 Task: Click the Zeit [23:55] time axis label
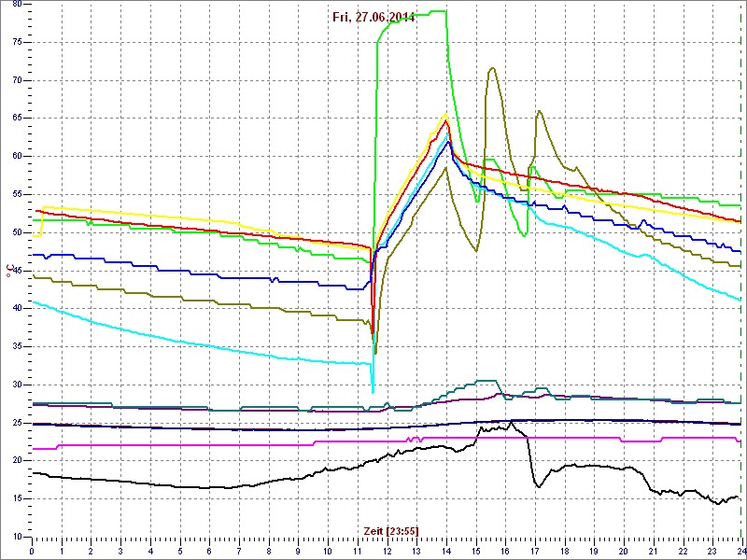[x=391, y=530]
